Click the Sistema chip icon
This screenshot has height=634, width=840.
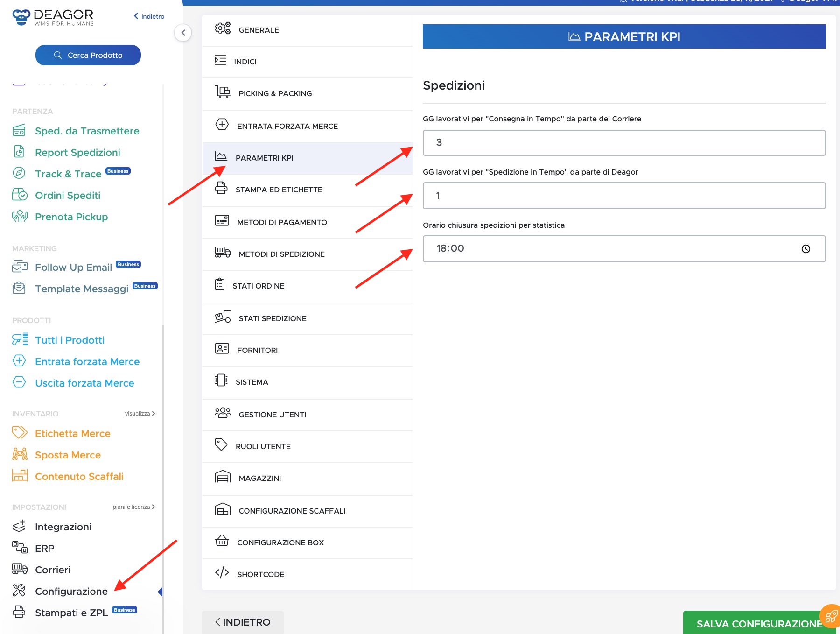(x=221, y=380)
